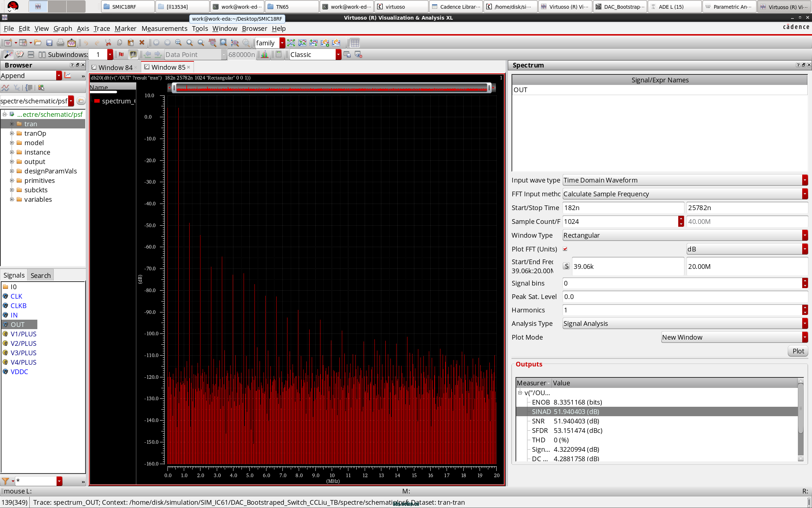Open the Trace menu

[101, 28]
